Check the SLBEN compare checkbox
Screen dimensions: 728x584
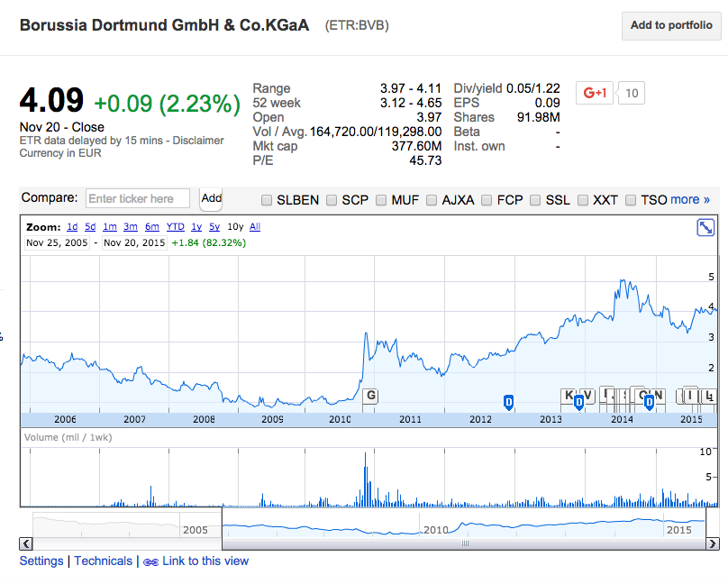click(x=267, y=200)
